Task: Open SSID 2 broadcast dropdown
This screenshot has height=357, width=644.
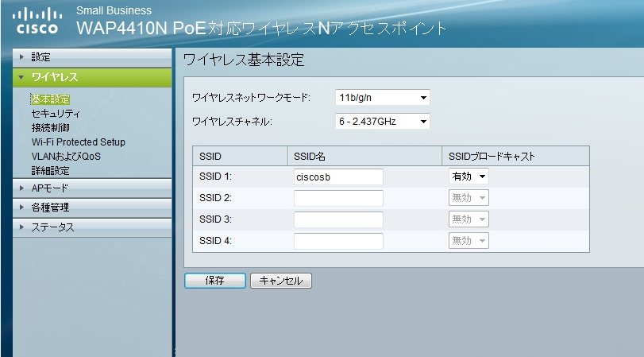Action: [x=469, y=198]
